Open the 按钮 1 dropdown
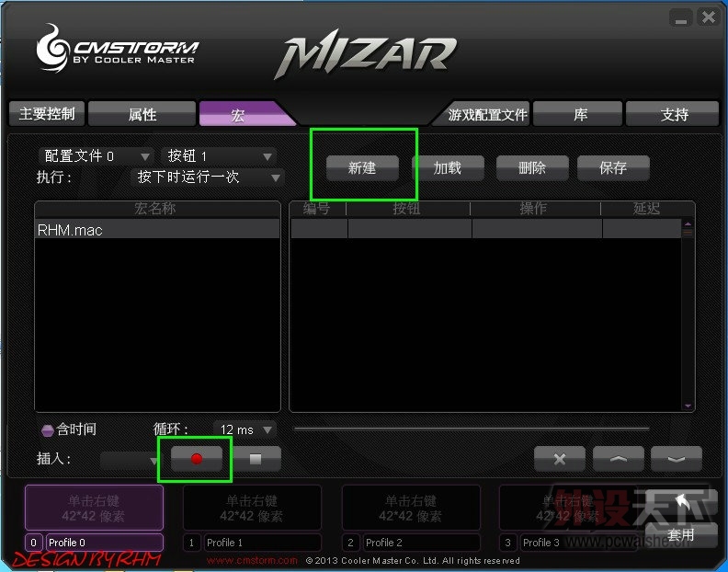The width and height of the screenshot is (728, 572). [219, 156]
